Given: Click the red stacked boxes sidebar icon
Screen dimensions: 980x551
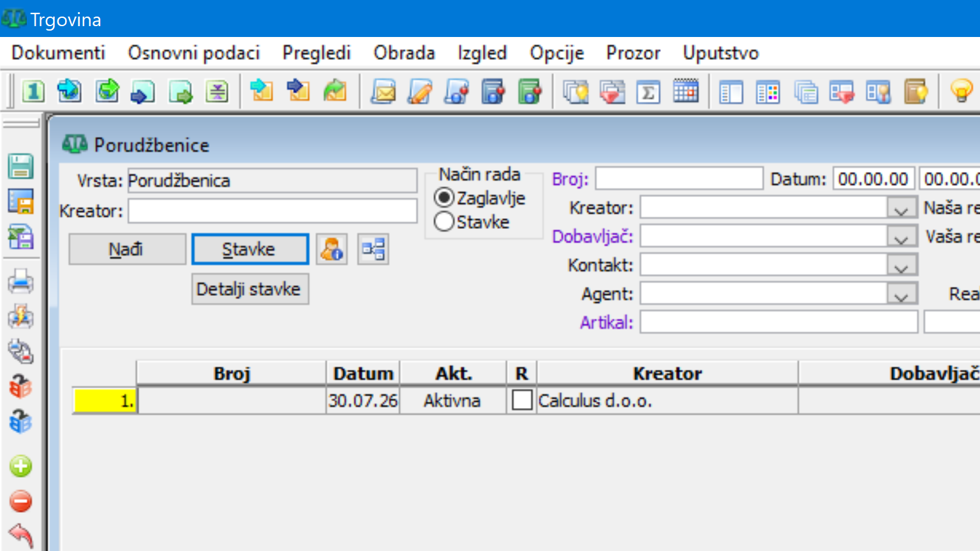Looking at the screenshot, I should click(21, 386).
